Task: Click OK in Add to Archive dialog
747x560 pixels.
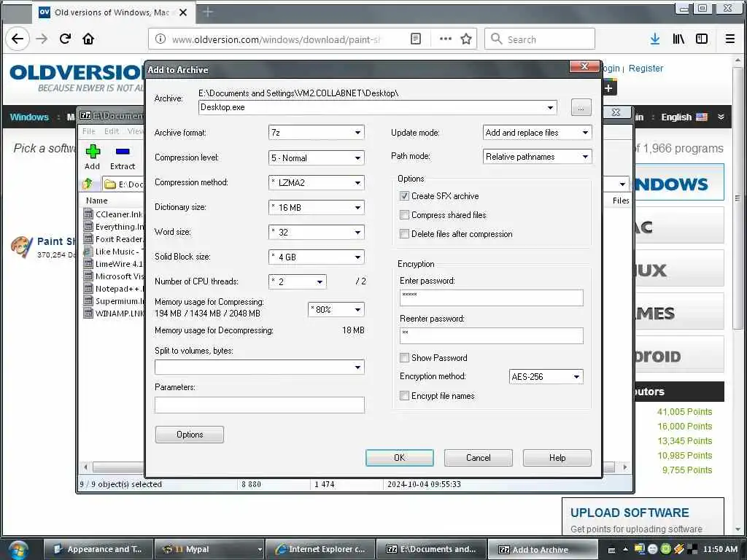Action: point(400,458)
